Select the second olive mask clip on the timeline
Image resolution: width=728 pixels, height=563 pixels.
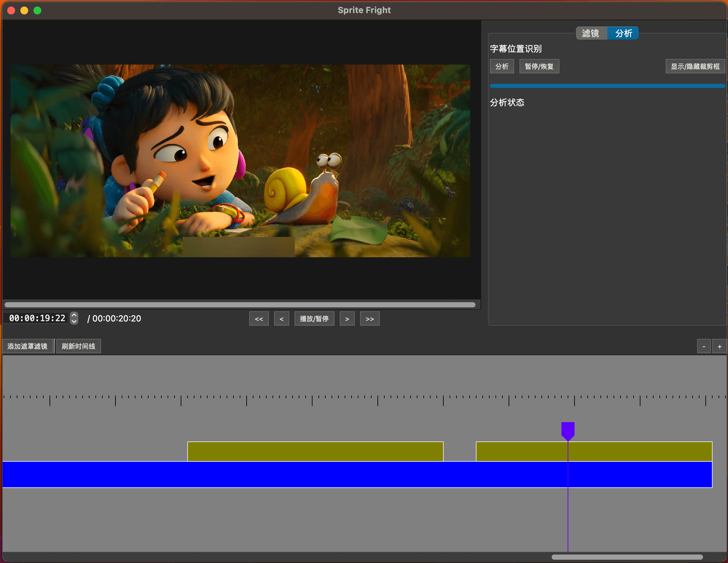tap(594, 451)
